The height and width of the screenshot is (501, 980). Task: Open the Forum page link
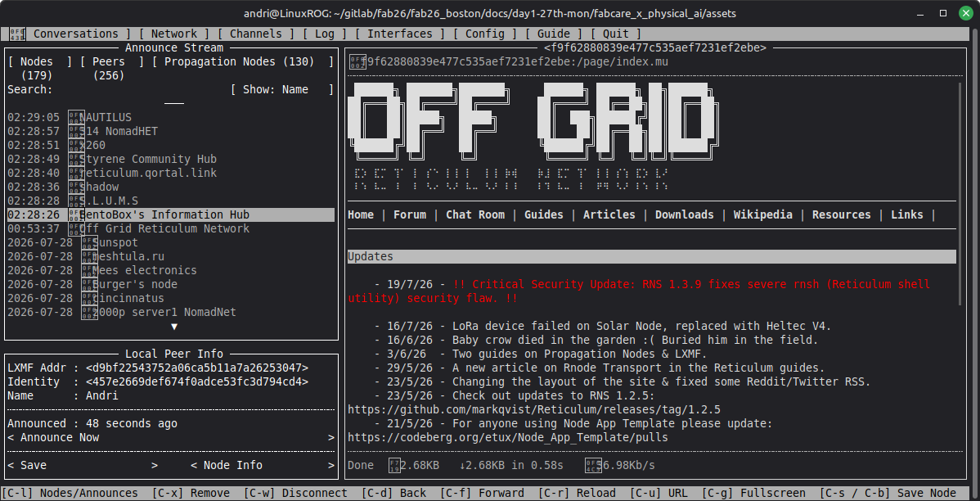click(409, 215)
